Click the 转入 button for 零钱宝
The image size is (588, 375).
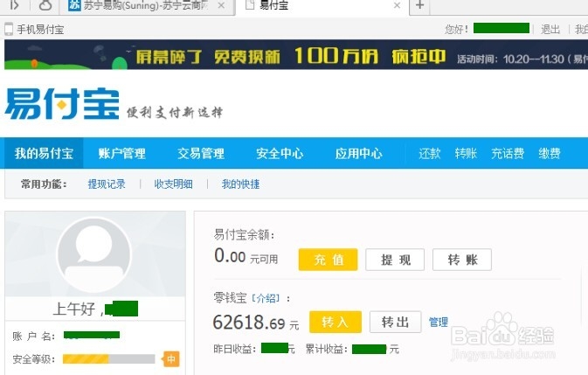pyautogui.click(x=336, y=322)
